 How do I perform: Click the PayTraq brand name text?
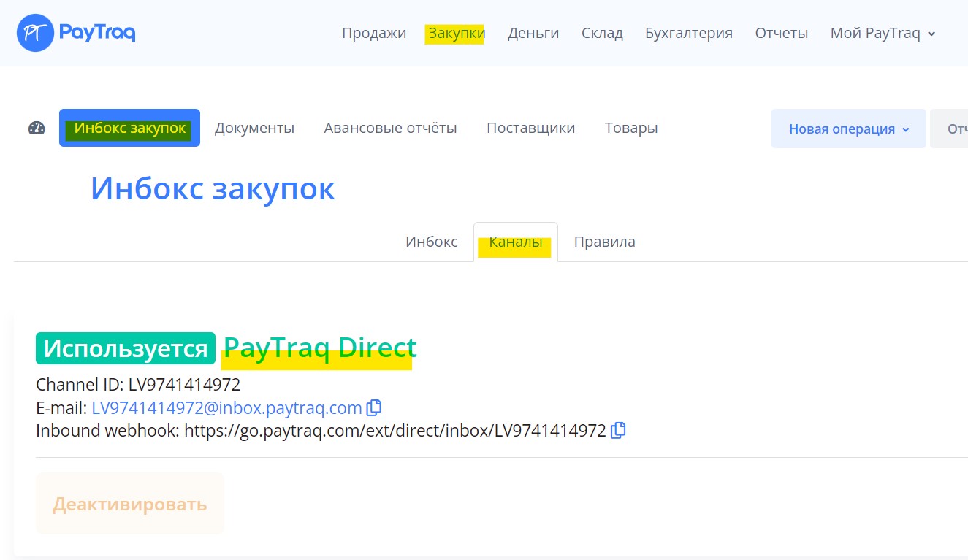click(x=97, y=33)
